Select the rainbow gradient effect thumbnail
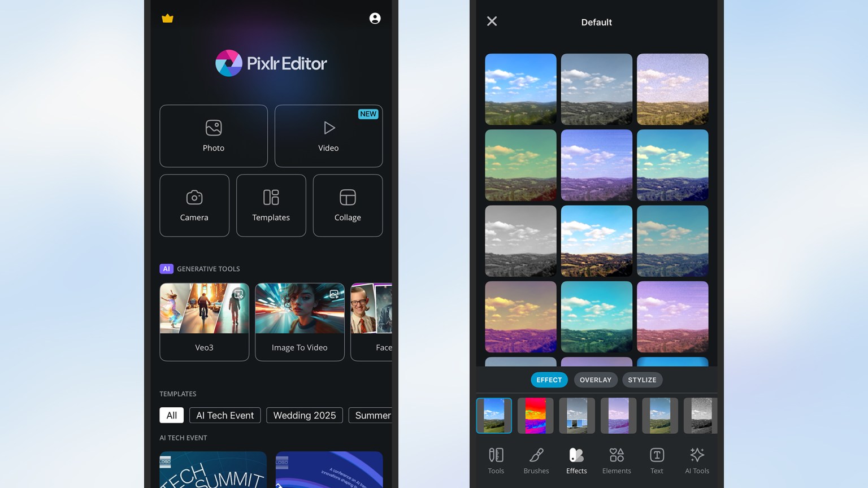Image resolution: width=868 pixels, height=488 pixels. pos(535,416)
